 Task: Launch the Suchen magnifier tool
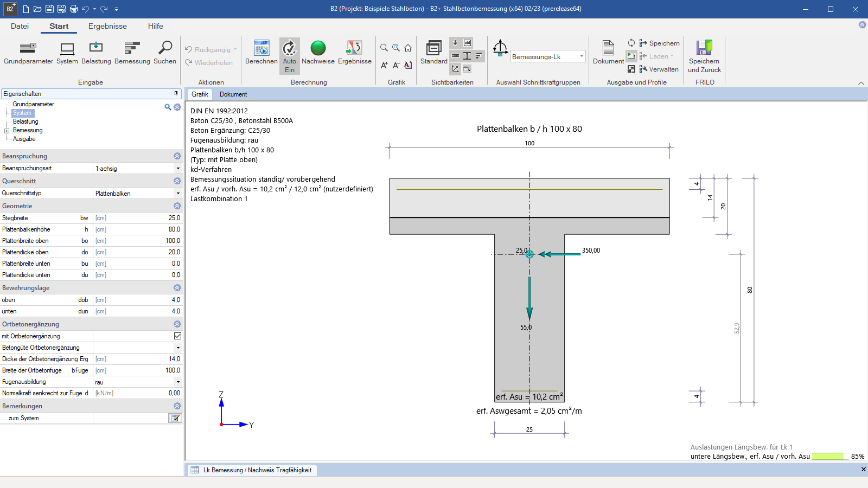coord(165,53)
